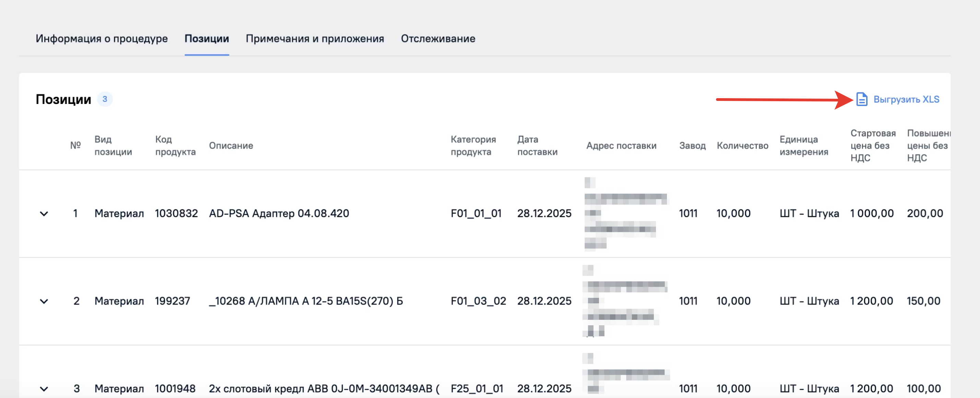Select the Позиции tab

(206, 38)
